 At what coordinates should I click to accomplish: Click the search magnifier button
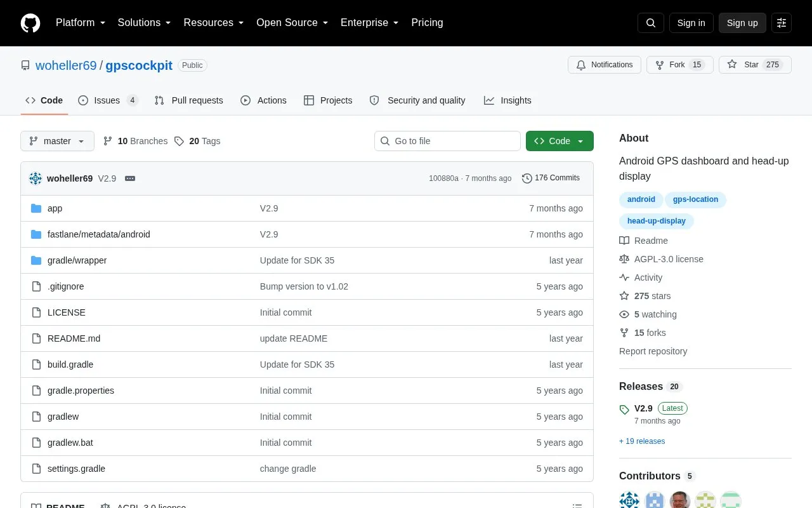(651, 23)
